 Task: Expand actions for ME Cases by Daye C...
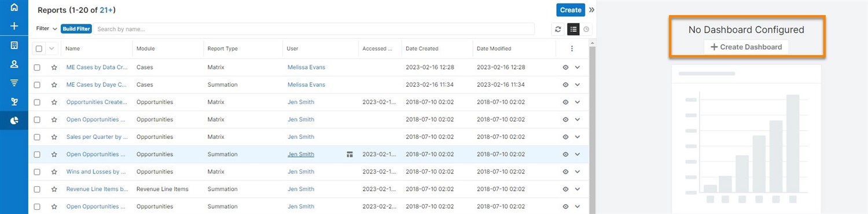pyautogui.click(x=577, y=85)
